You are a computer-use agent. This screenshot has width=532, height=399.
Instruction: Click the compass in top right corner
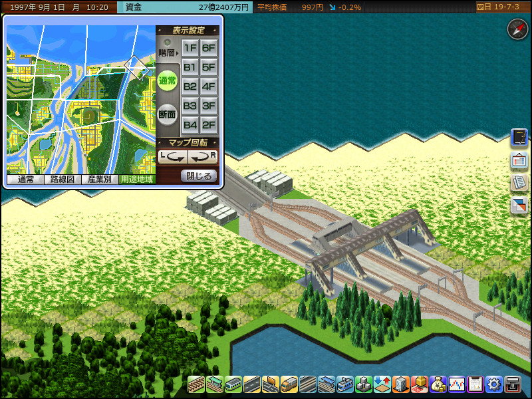517,29
